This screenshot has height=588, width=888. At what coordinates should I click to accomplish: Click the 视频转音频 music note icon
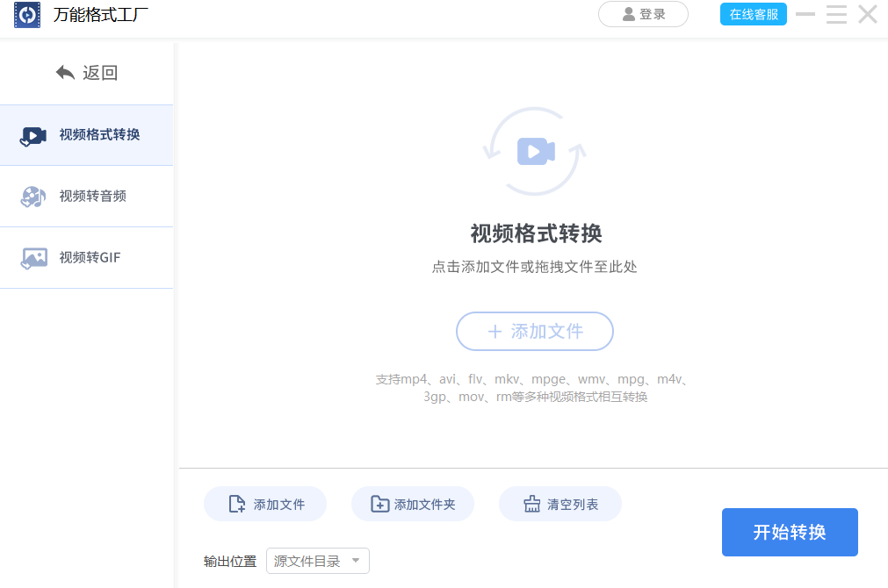point(32,197)
